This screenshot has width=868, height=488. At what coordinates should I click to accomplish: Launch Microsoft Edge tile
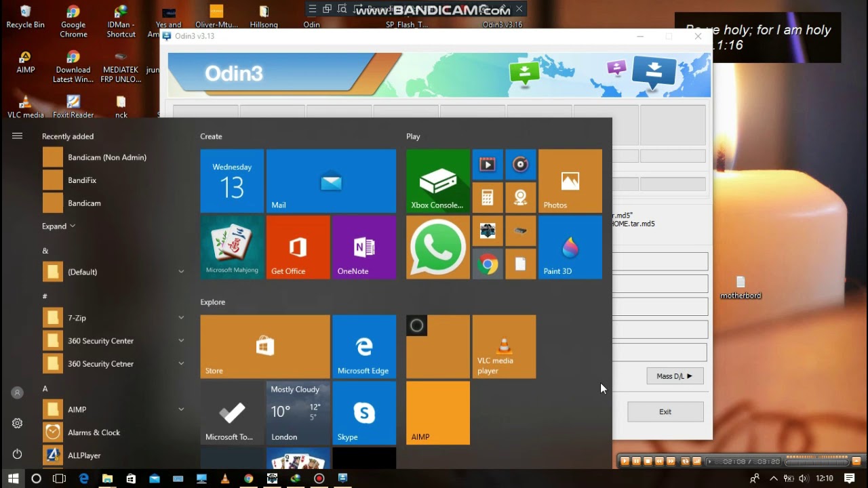[x=364, y=346]
